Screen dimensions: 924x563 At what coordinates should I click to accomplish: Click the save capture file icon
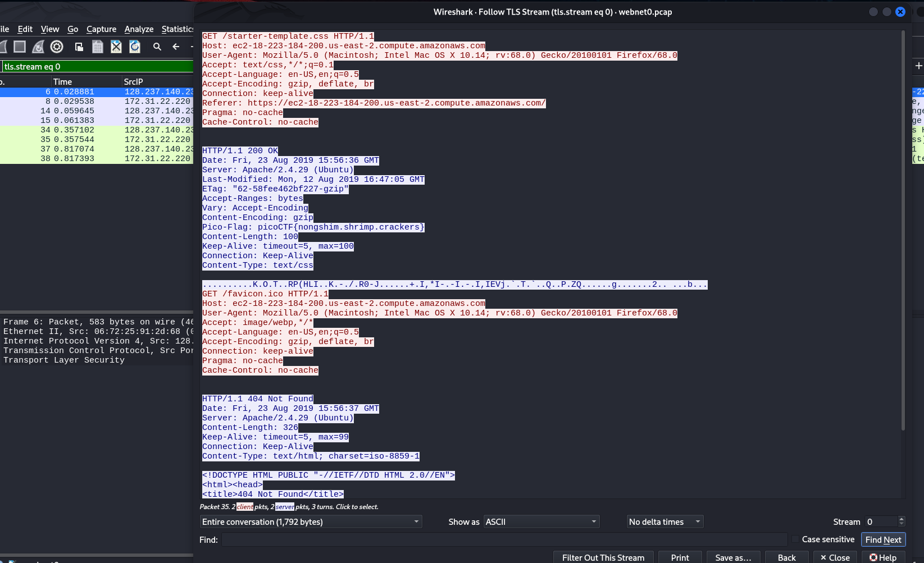coord(98,47)
